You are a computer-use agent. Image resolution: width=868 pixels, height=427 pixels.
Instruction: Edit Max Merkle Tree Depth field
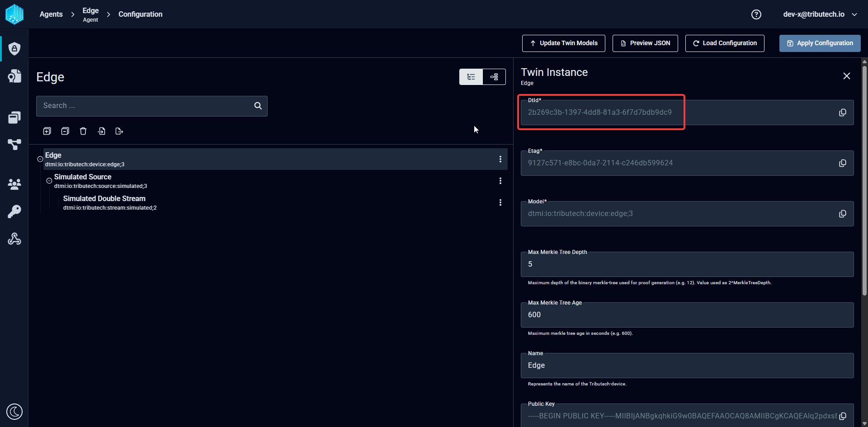(x=687, y=264)
